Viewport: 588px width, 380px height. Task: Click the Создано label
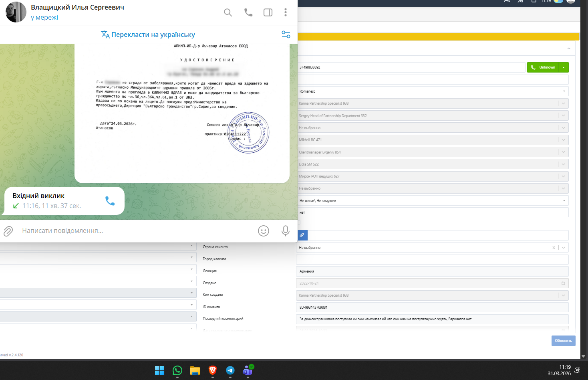pos(209,283)
